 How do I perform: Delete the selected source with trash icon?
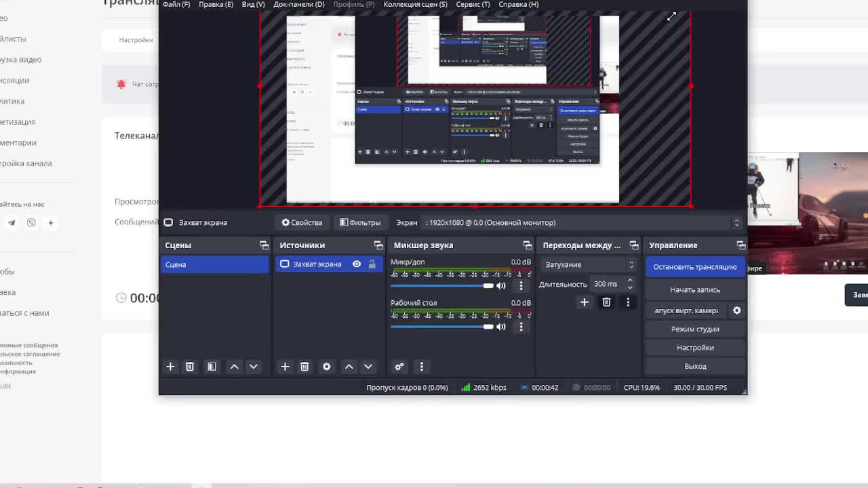click(304, 367)
